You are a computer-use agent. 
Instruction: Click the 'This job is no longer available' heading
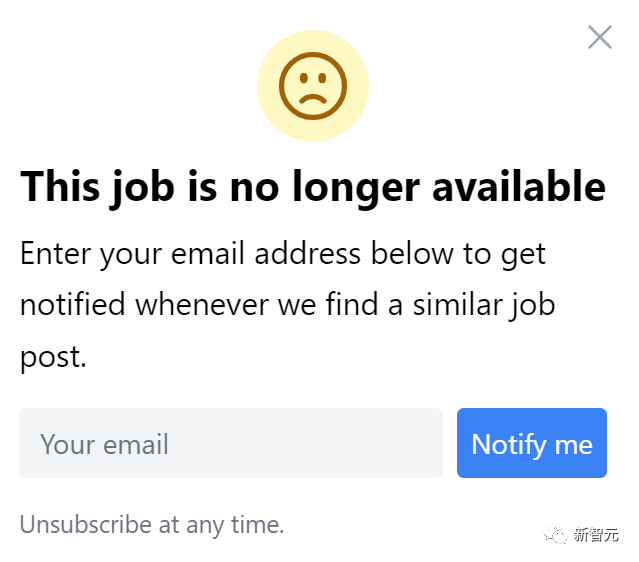(x=313, y=186)
